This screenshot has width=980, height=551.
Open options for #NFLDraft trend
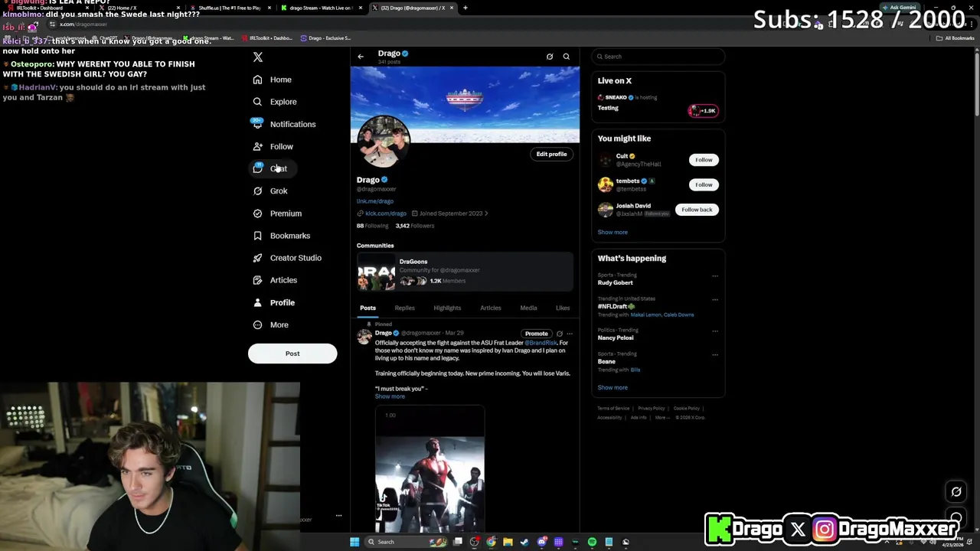click(715, 299)
